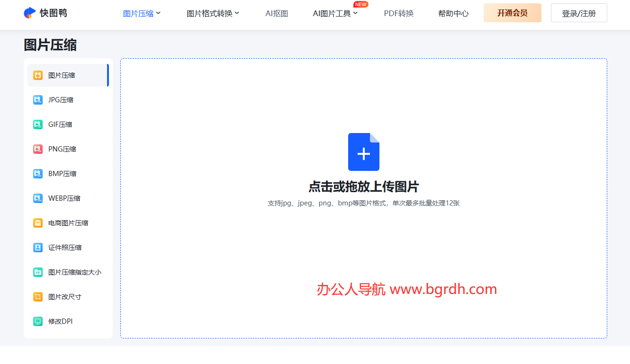This screenshot has height=364, width=630.
Task: Expand the 图片压缩 top menu chevron
Action: [x=158, y=13]
